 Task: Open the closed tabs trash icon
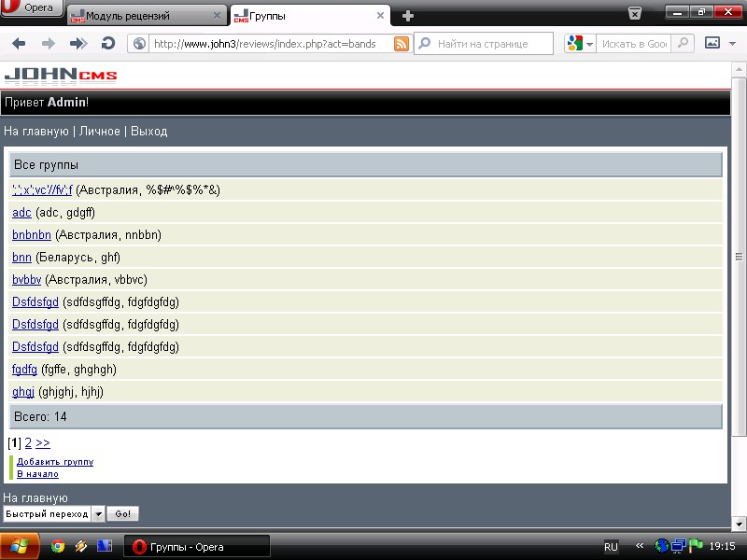pyautogui.click(x=635, y=13)
